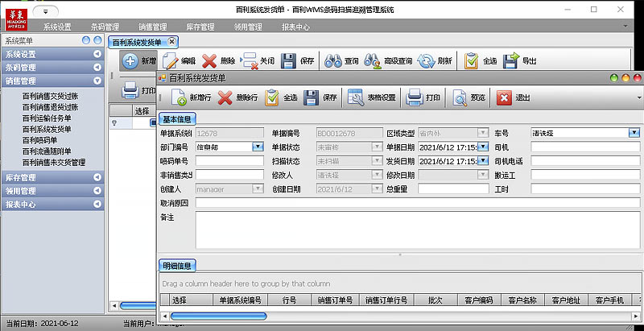
Task: Open the 部门编号 dropdown
Action: pos(258,147)
